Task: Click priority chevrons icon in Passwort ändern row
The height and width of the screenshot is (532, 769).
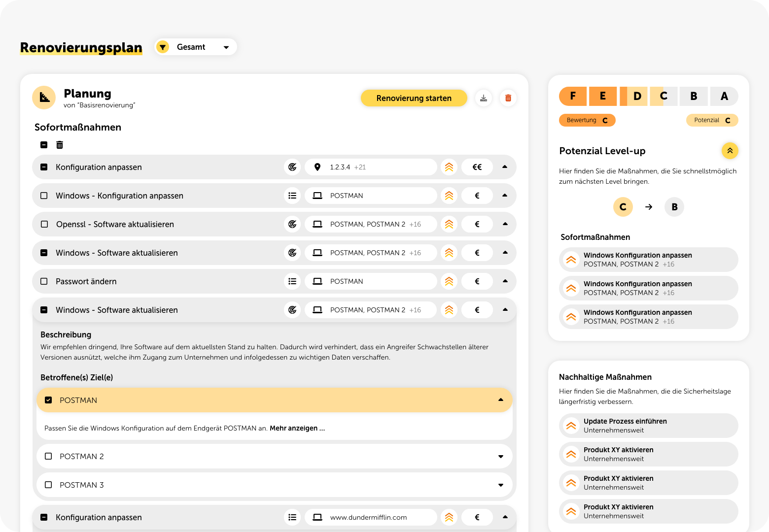Action: tap(449, 281)
